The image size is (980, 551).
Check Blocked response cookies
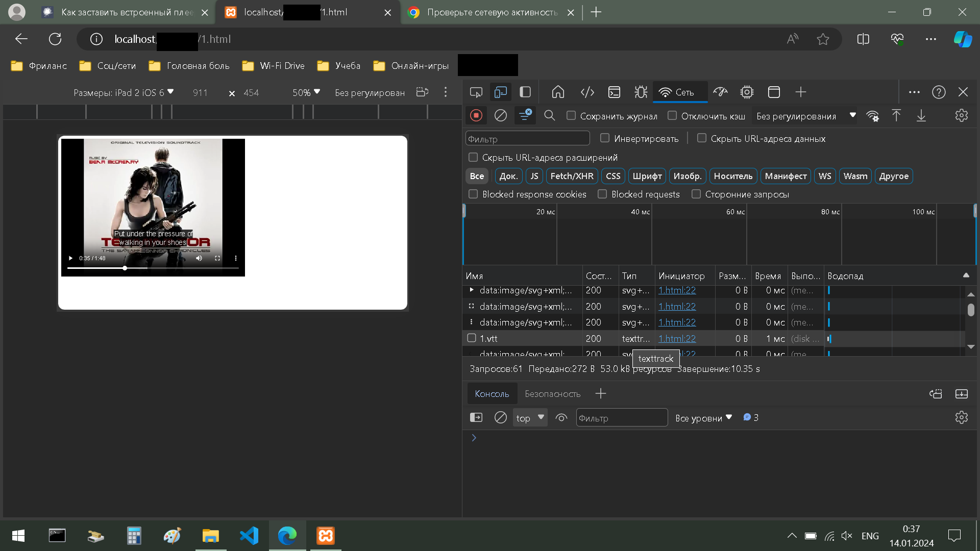(473, 194)
